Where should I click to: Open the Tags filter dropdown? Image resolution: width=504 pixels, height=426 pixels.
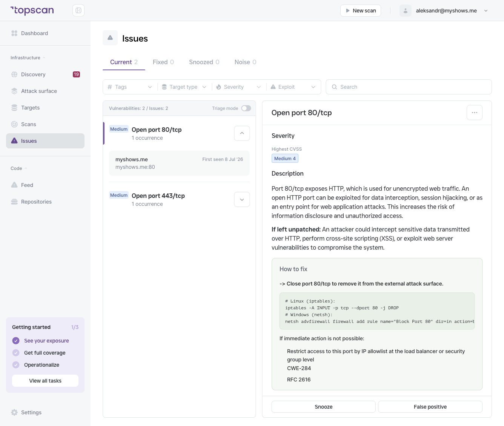[x=130, y=87]
